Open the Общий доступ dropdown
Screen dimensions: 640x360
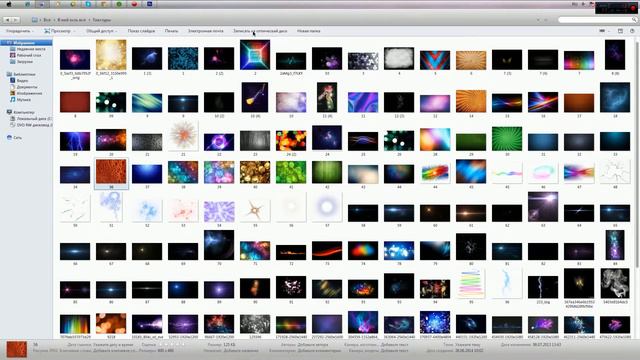(x=101, y=31)
